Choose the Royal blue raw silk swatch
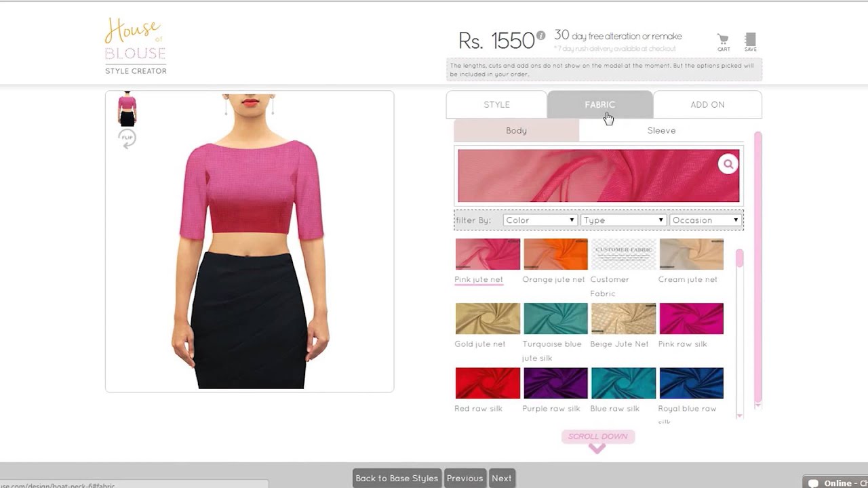 (691, 383)
